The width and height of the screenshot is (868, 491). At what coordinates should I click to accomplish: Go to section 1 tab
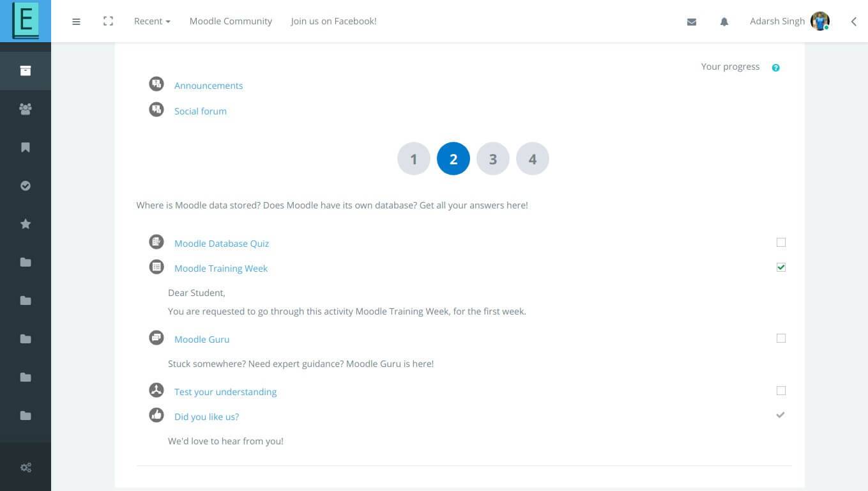(x=414, y=159)
